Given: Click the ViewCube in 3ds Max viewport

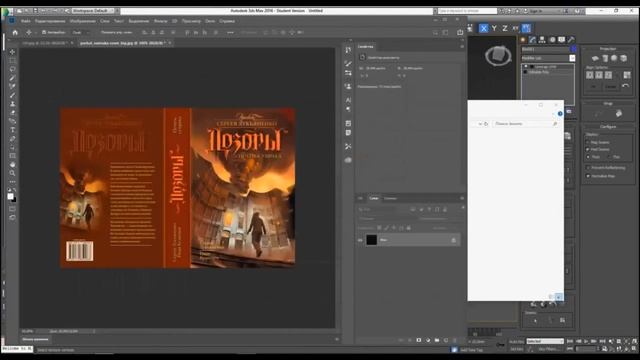Looking at the screenshot, I should tap(498, 55).
